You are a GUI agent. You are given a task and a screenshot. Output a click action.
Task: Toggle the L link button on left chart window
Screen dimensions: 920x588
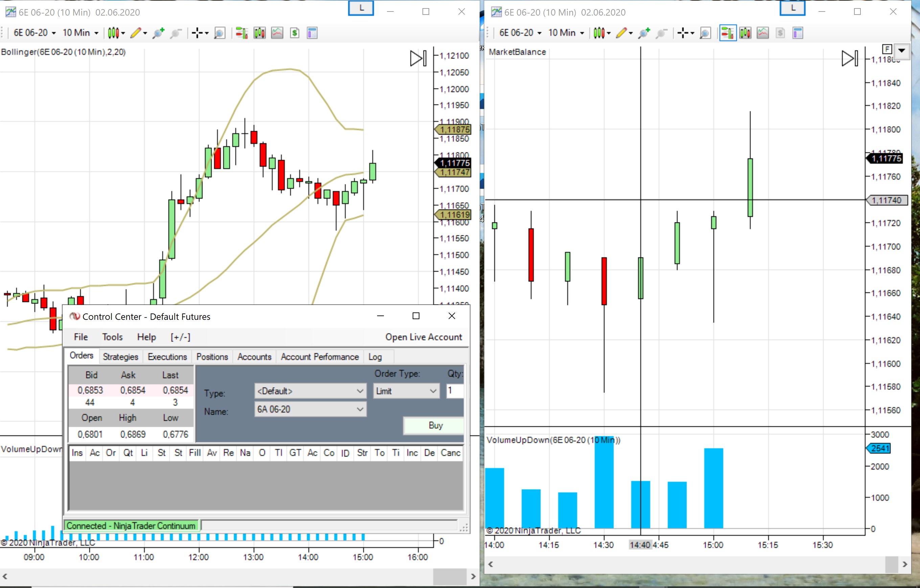(x=361, y=8)
